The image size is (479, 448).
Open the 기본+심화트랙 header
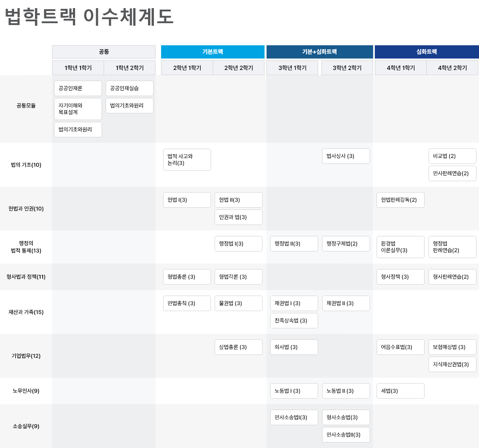pyautogui.click(x=319, y=52)
